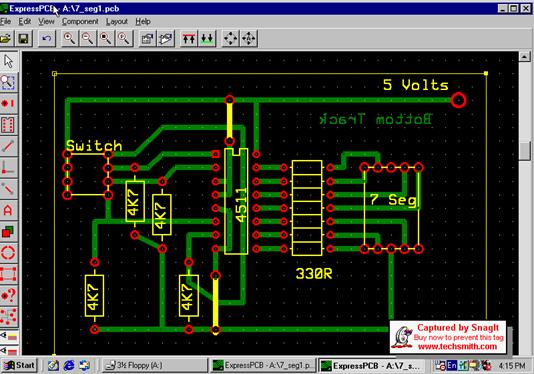This screenshot has width=534, height=374.
Task: Open the Component menu
Action: [x=80, y=21]
